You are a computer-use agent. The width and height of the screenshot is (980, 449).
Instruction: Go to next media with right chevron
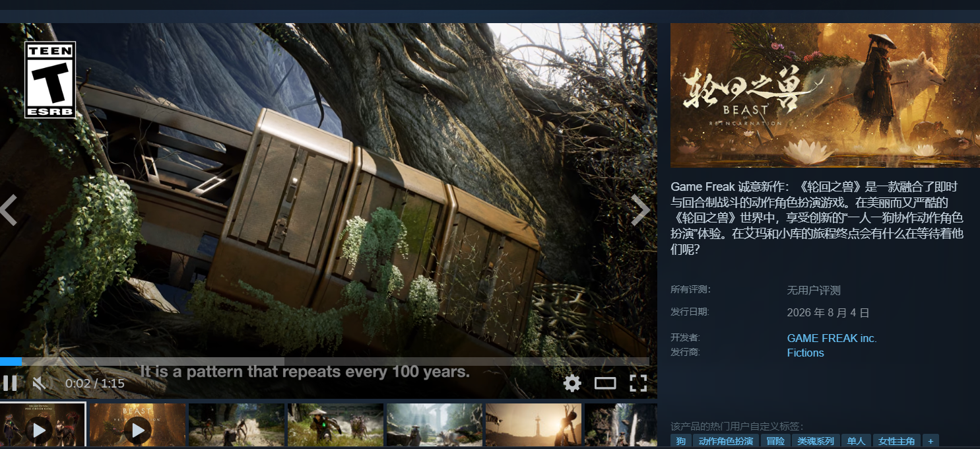[641, 210]
